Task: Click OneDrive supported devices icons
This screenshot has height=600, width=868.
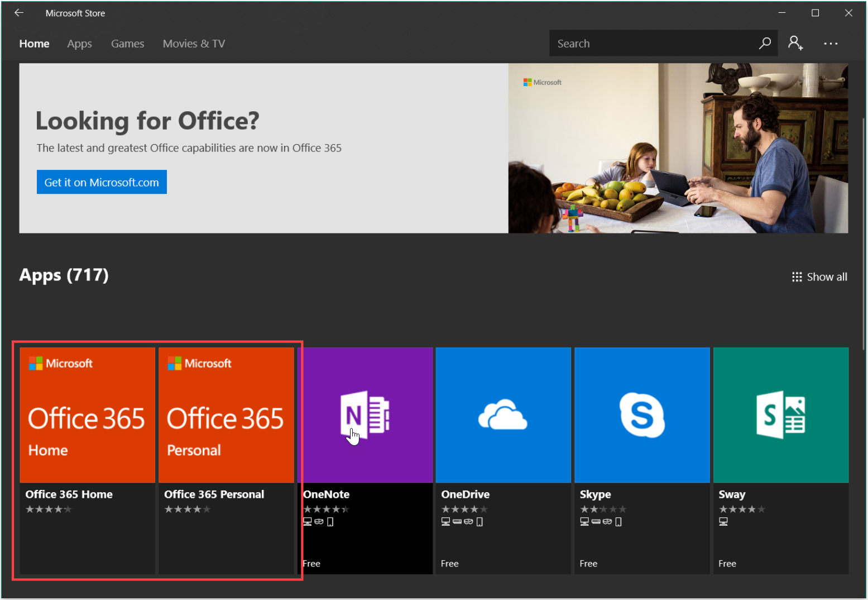Action: [462, 522]
